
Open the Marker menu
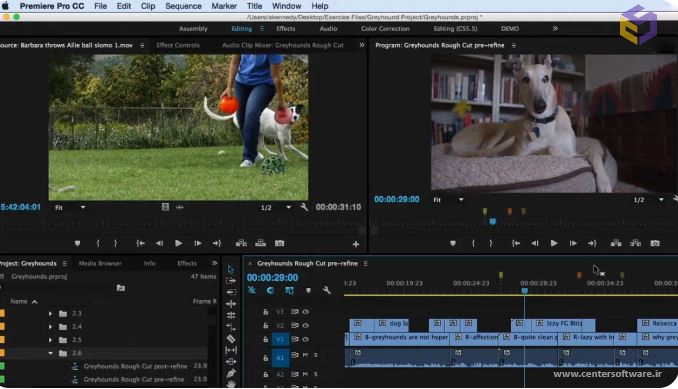tap(224, 6)
